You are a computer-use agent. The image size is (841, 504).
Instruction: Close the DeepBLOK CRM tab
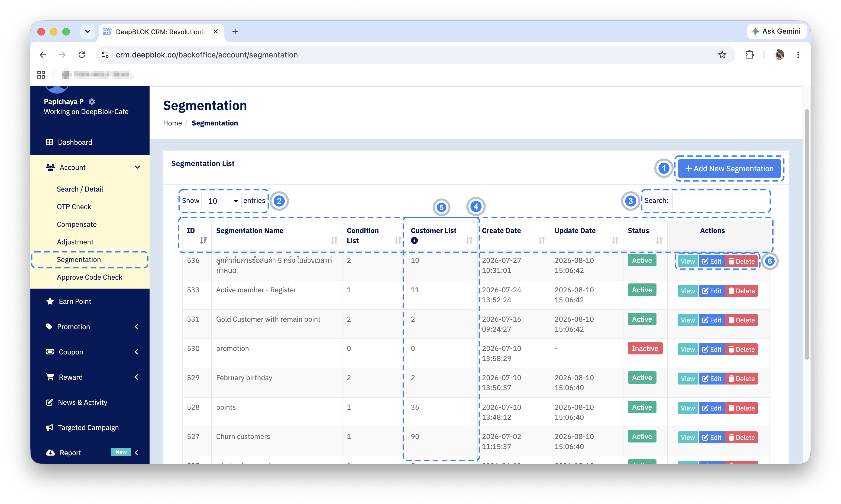click(216, 32)
